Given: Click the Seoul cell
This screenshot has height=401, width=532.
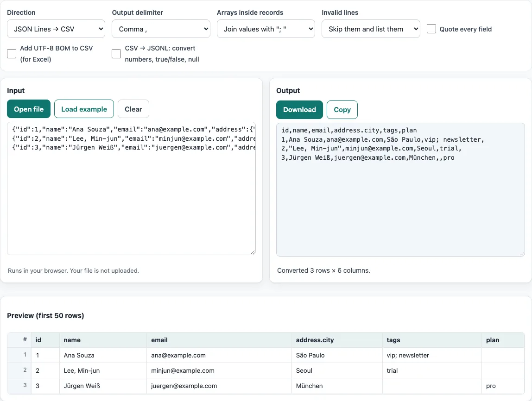Looking at the screenshot, I should coord(337,370).
